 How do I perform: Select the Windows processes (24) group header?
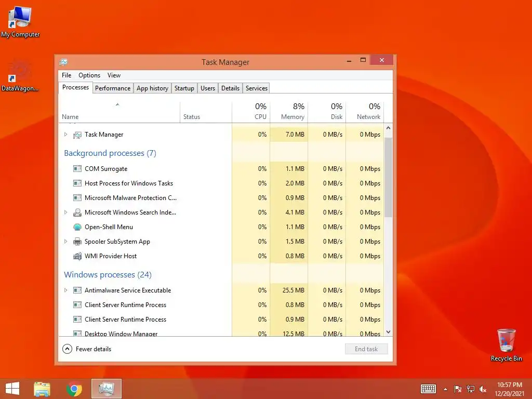point(108,275)
